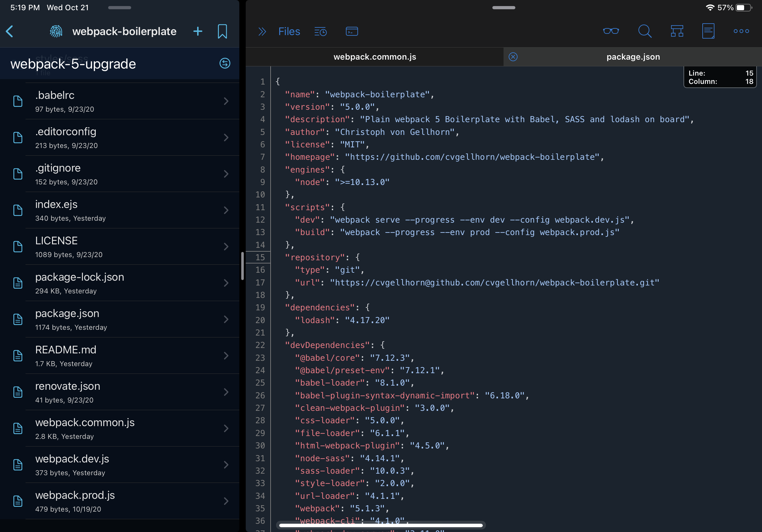
Task: Click the Line and Column indicator
Action: [x=720, y=77]
